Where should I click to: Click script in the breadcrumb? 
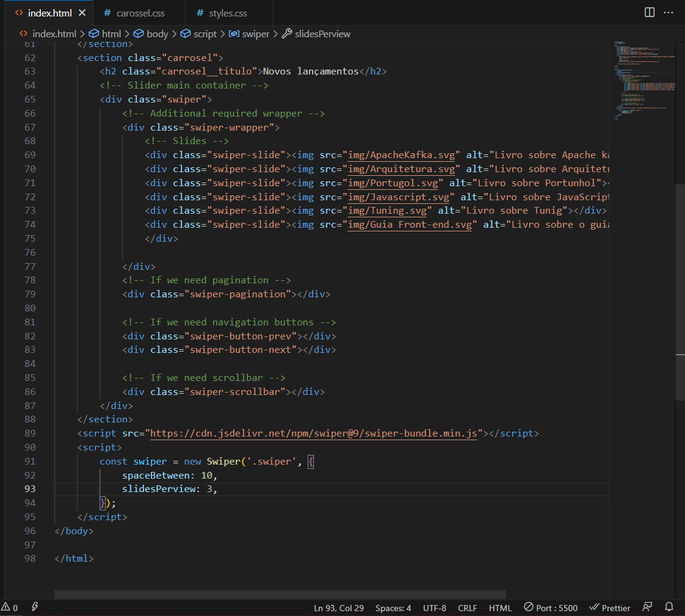click(199, 34)
